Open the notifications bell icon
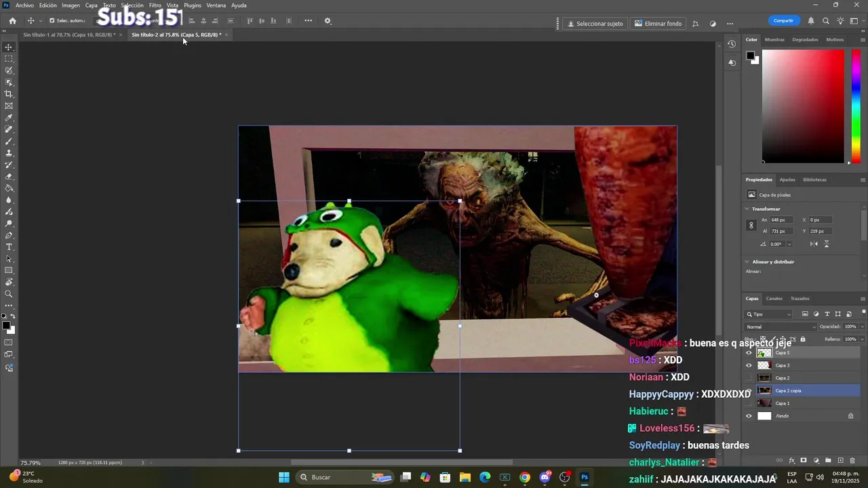The image size is (868, 488). pos(811,21)
